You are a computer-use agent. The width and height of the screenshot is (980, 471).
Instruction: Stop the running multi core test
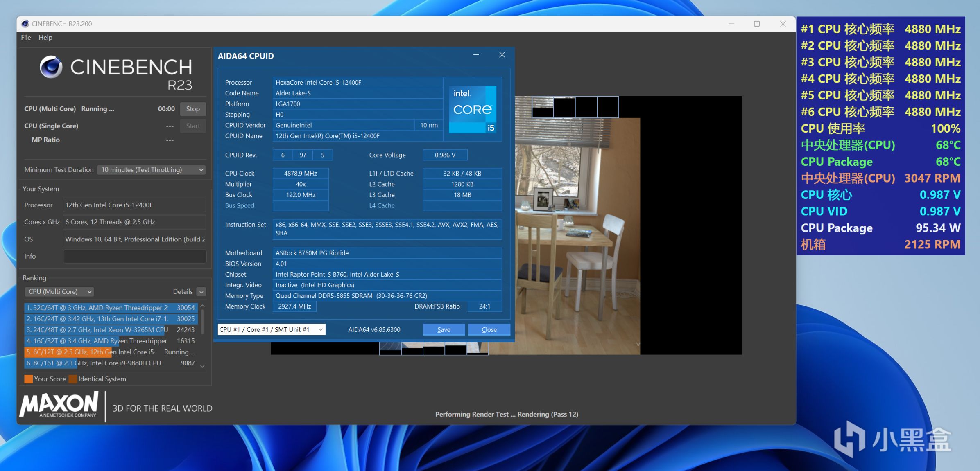coord(193,109)
